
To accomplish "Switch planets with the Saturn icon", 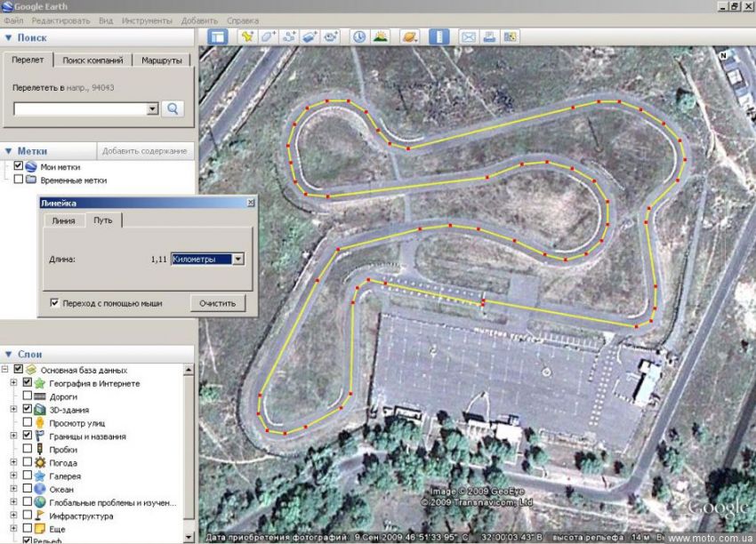I will [x=410, y=37].
